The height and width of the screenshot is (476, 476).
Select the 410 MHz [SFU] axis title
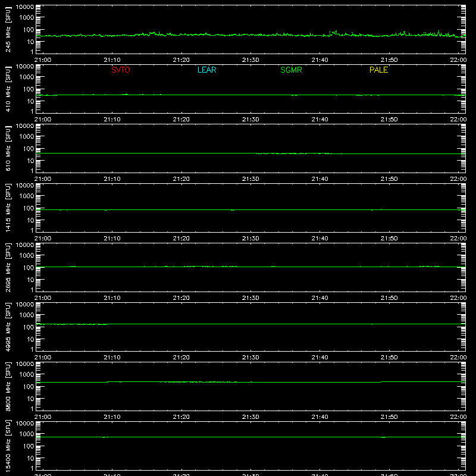[x=8, y=89]
